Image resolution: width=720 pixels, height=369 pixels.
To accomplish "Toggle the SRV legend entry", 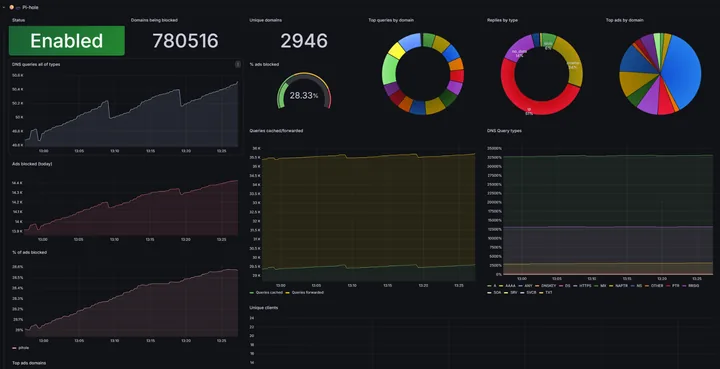I will click(511, 292).
